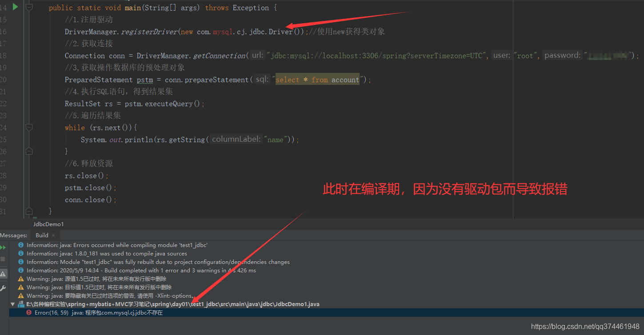Click info icon on 'Build completed' row
Screen dimensions: 644x335
click(21, 271)
